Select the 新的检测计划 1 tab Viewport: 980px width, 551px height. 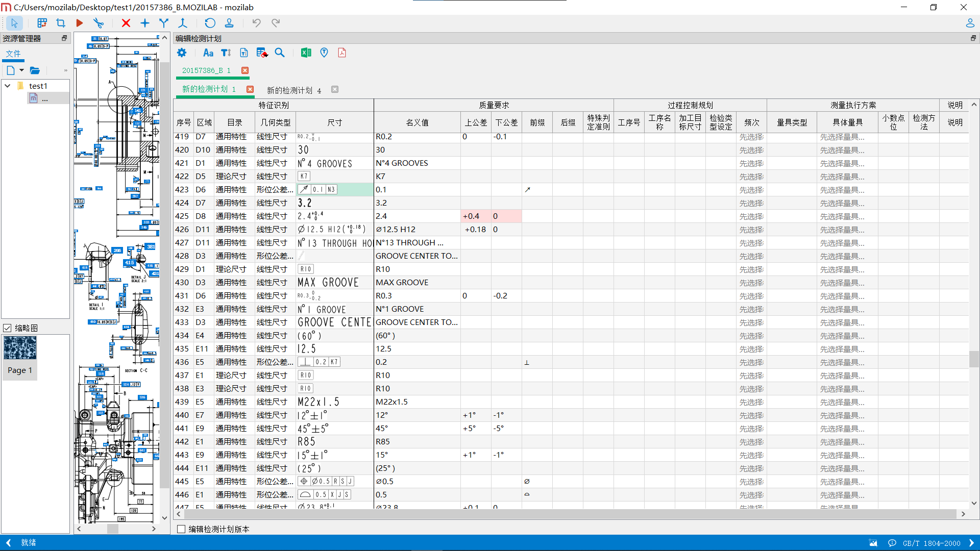209,89
